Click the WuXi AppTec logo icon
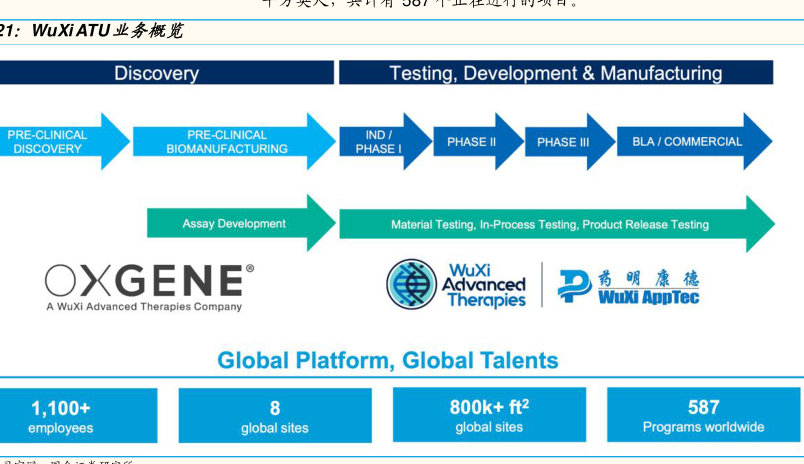Screen dimensions: 804x464 point(575,286)
